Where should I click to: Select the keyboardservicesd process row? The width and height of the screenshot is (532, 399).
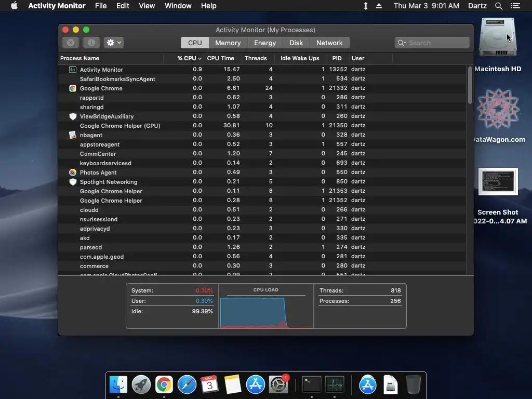click(262, 163)
